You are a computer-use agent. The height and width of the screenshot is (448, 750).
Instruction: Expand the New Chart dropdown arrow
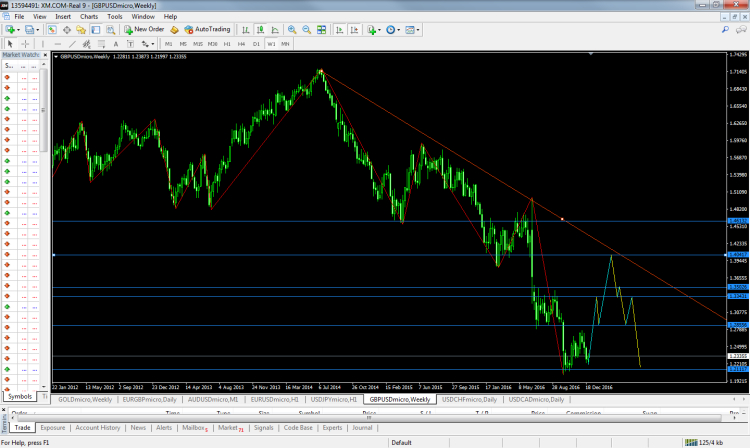[18, 30]
